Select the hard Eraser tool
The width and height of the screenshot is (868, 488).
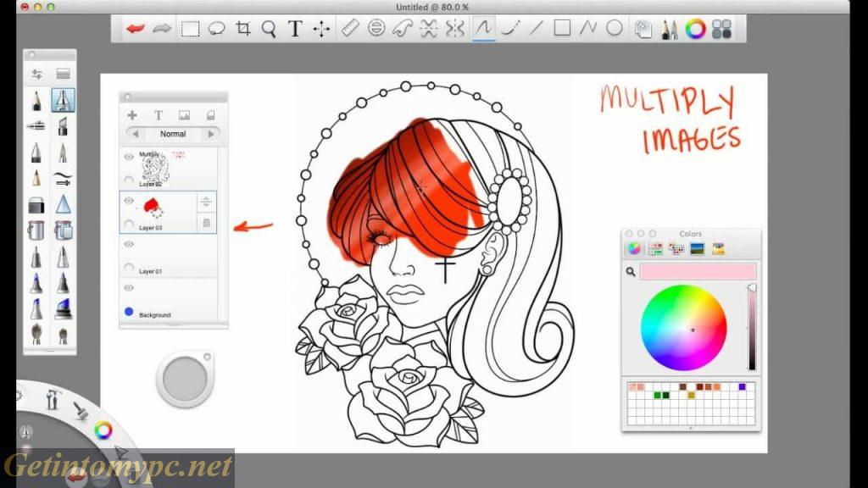(x=36, y=205)
